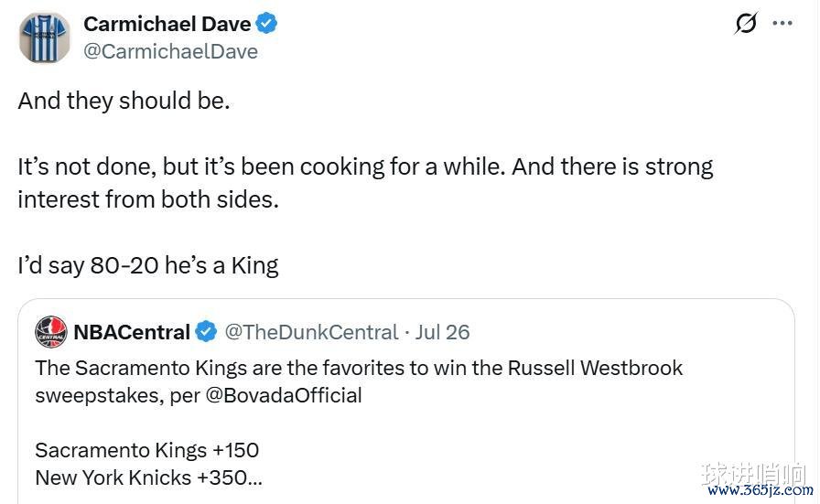Click the verified badge next to NBACentral
This screenshot has height=504, width=820.
(206, 332)
